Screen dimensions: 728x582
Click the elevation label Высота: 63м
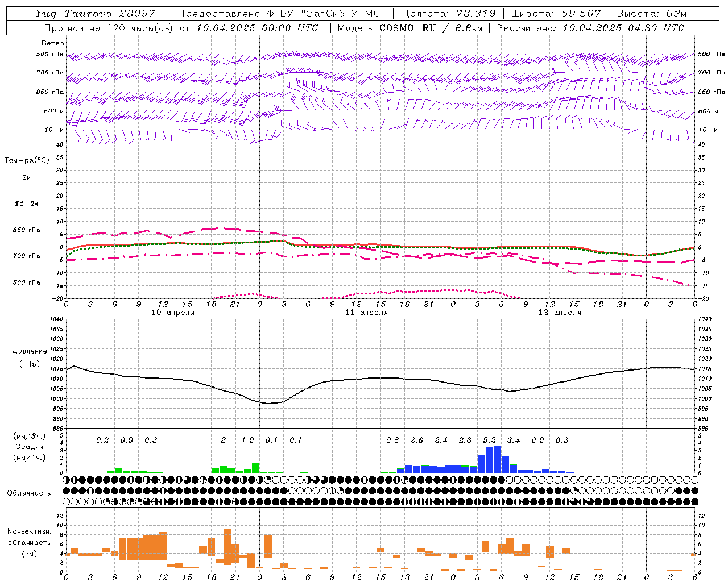(x=651, y=14)
